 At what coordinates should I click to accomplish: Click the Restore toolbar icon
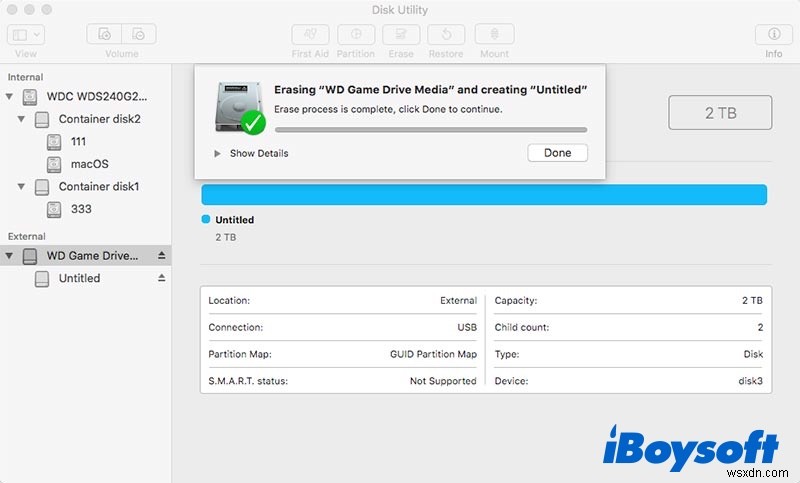(x=446, y=35)
